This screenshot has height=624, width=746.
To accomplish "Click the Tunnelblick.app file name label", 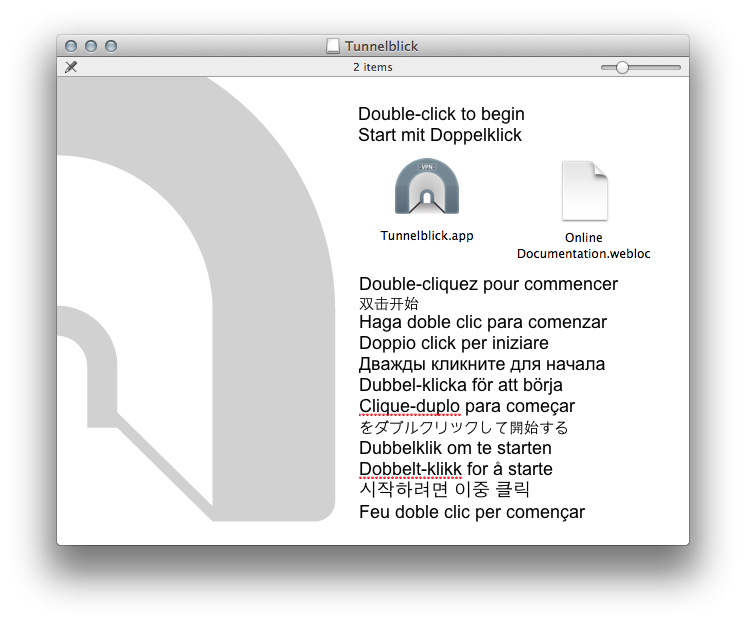I will (427, 236).
